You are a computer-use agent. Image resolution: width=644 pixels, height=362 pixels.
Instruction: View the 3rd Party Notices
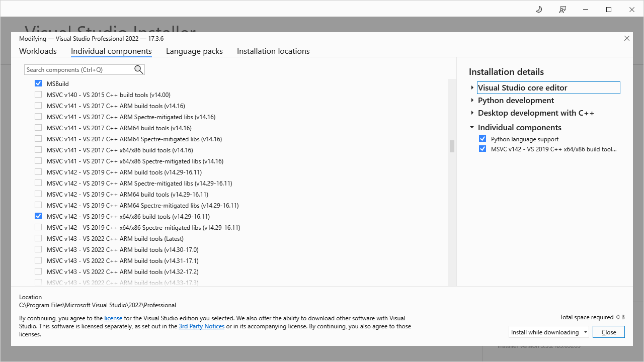[x=201, y=326]
